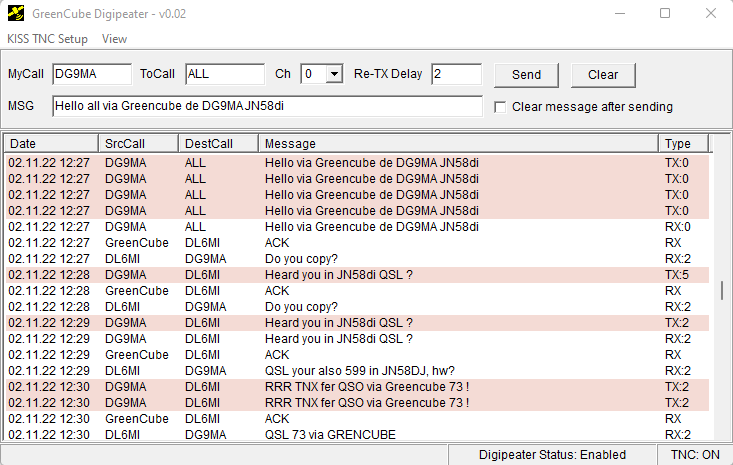Open the View menu
The height and width of the screenshot is (465, 733).
tap(115, 39)
